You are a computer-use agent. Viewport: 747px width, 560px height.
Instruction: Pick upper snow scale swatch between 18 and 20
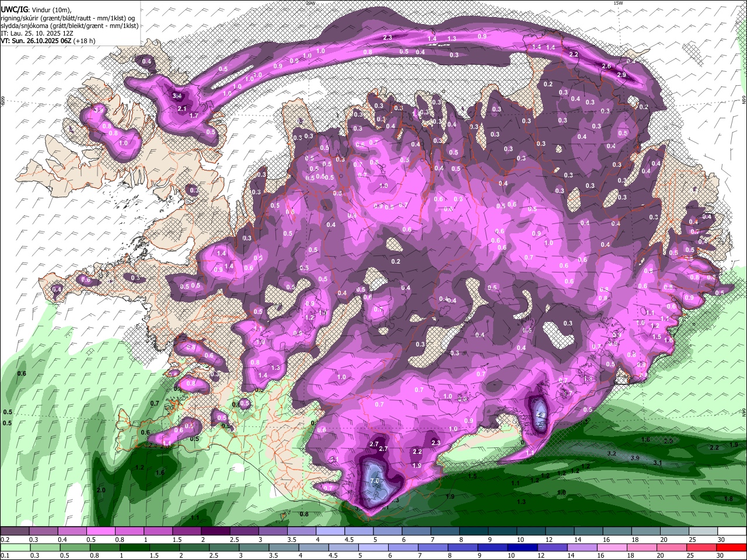[x=647, y=531]
